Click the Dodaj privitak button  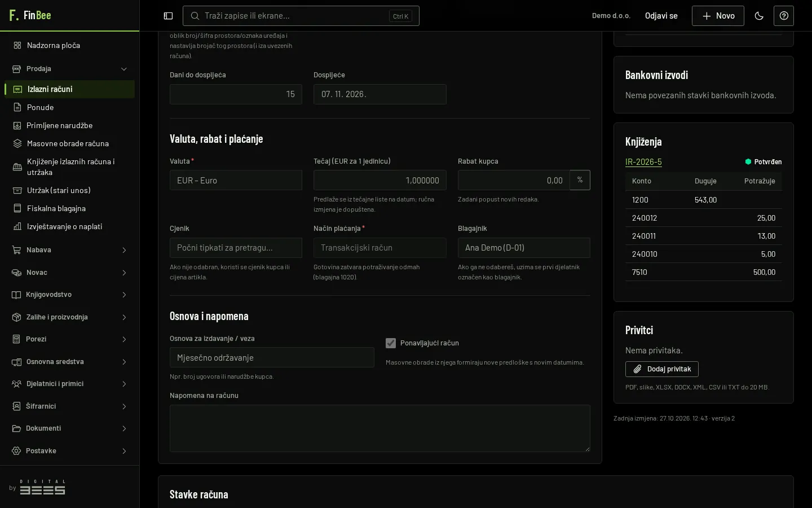pyautogui.click(x=662, y=369)
